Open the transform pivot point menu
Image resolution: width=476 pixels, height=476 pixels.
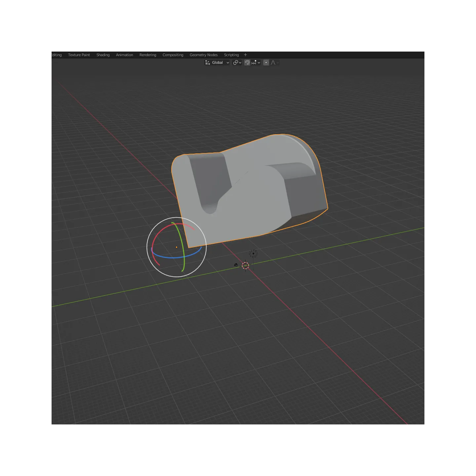pyautogui.click(x=237, y=62)
